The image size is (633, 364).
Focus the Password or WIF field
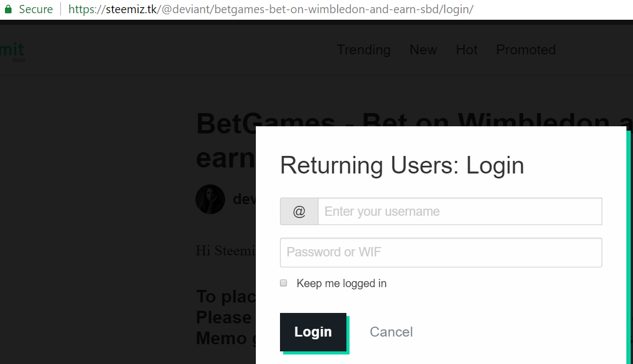click(441, 252)
